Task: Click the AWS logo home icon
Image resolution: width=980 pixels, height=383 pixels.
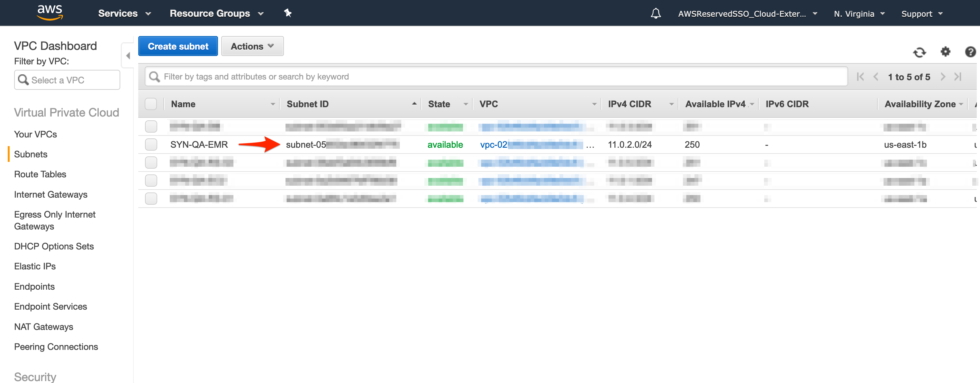Action: point(50,12)
